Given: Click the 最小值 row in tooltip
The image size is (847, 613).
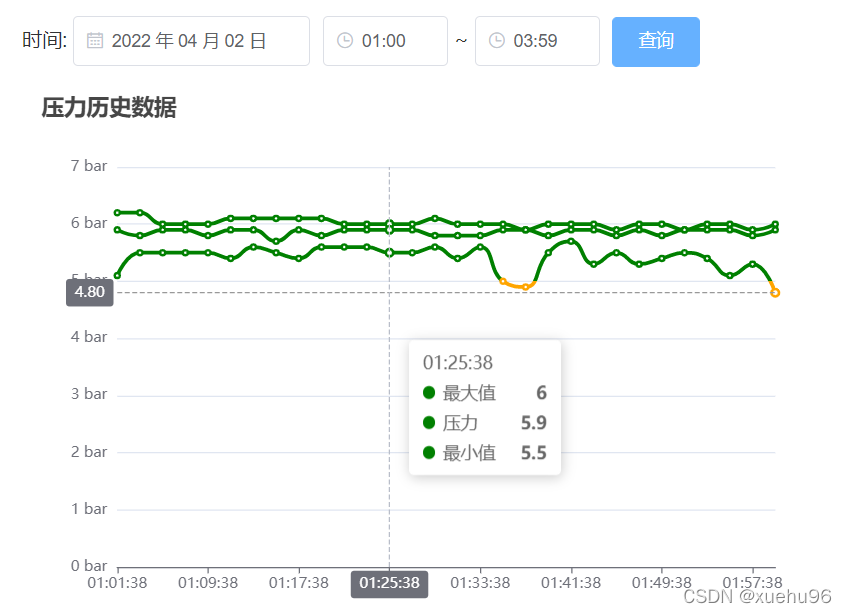Looking at the screenshot, I should coord(485,453).
